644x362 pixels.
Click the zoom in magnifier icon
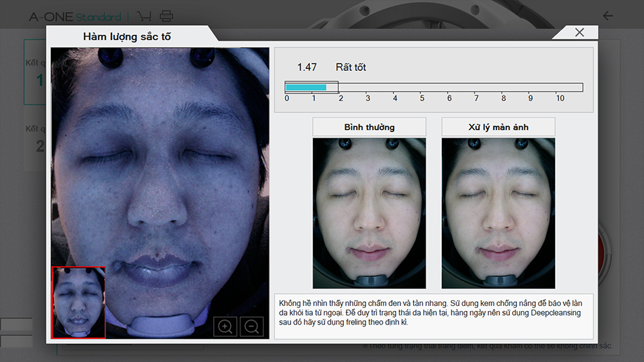(225, 326)
